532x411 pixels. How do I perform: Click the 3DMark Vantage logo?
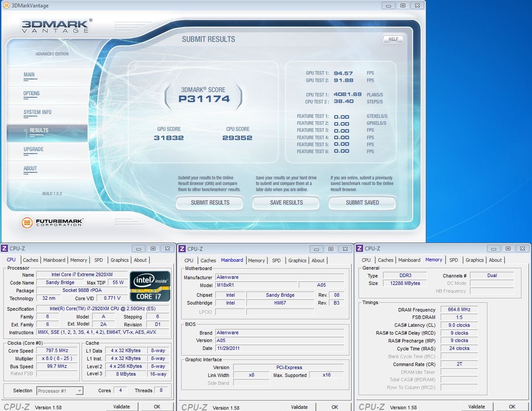pos(57,26)
